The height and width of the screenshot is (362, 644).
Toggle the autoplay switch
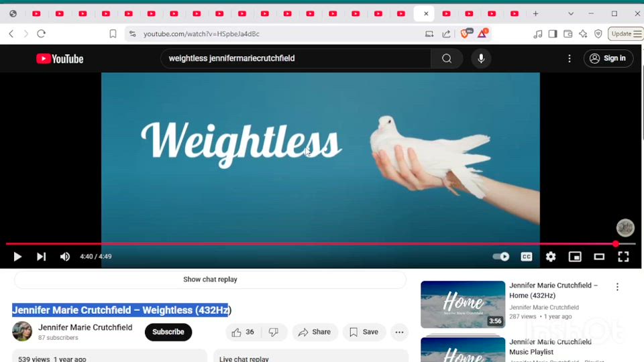[501, 257]
